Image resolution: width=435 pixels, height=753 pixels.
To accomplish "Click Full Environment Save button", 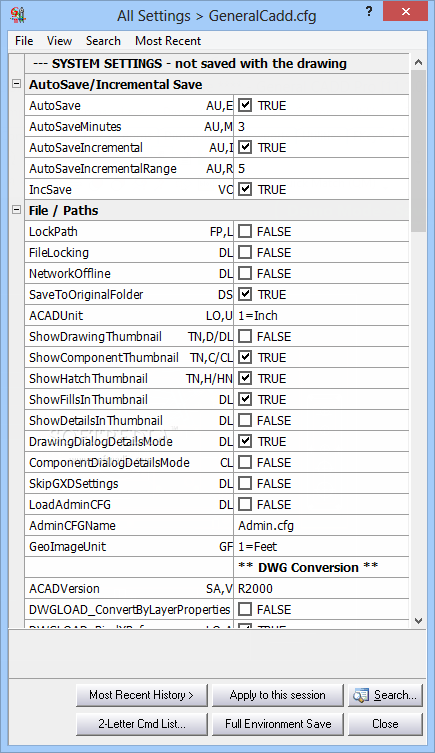I will tap(278, 724).
